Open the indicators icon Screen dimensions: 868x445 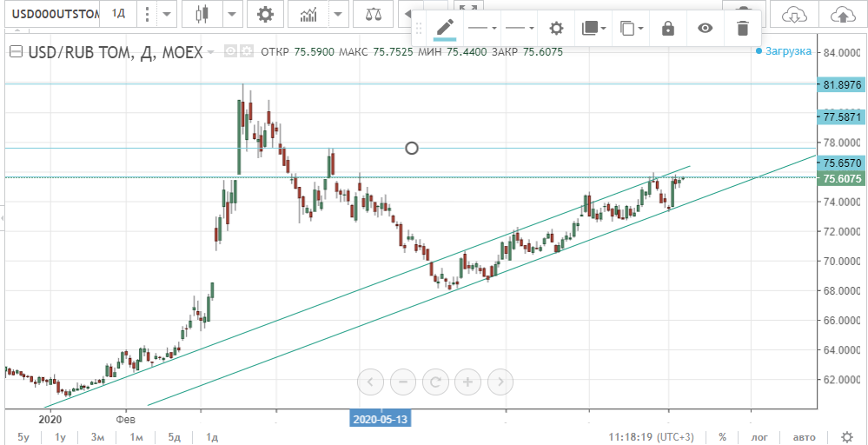tap(308, 15)
